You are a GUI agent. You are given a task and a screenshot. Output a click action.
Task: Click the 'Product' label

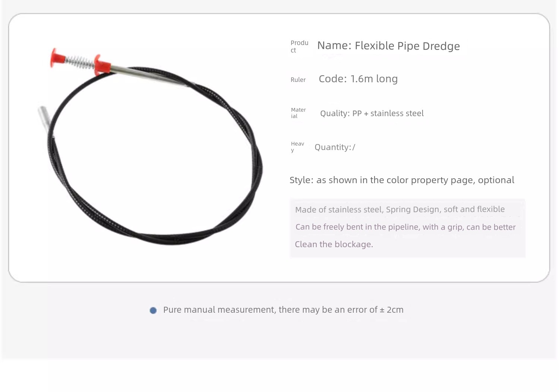pyautogui.click(x=299, y=47)
